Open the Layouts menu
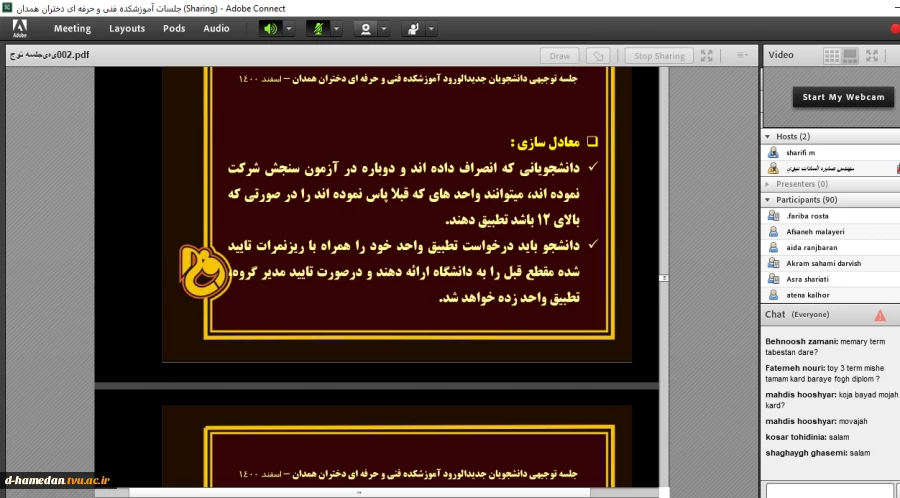The image size is (900, 498). click(127, 29)
